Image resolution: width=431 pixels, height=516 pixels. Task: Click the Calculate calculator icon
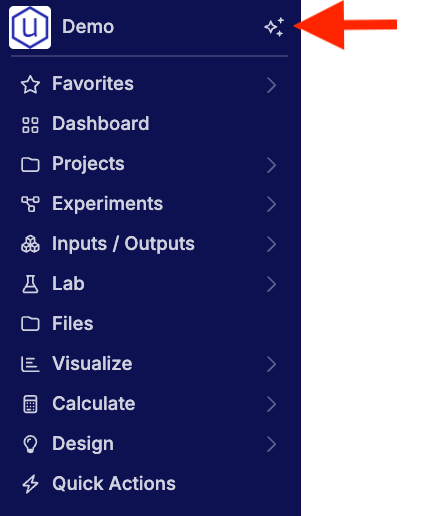pyautogui.click(x=30, y=404)
